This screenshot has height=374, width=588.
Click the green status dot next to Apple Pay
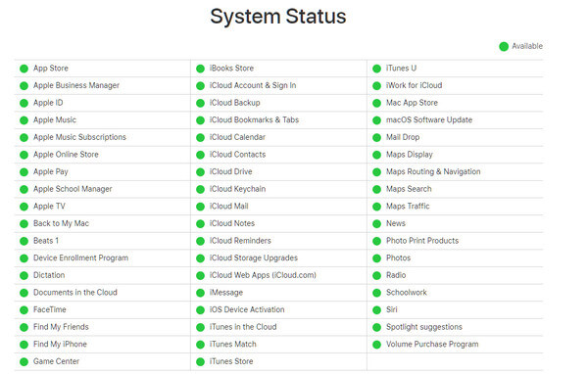24,172
